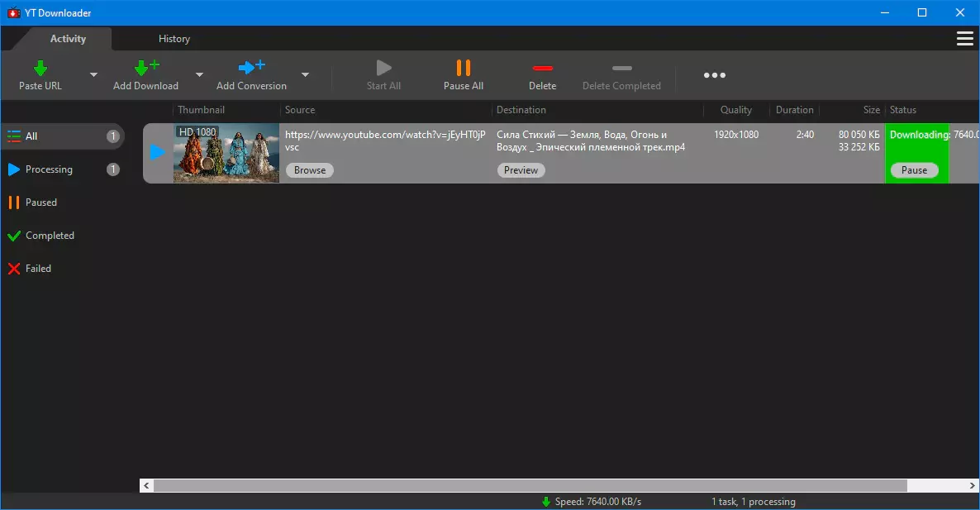Viewport: 980px width, 510px height.
Task: Expand the Paste URL dropdown arrow
Action: [93, 74]
